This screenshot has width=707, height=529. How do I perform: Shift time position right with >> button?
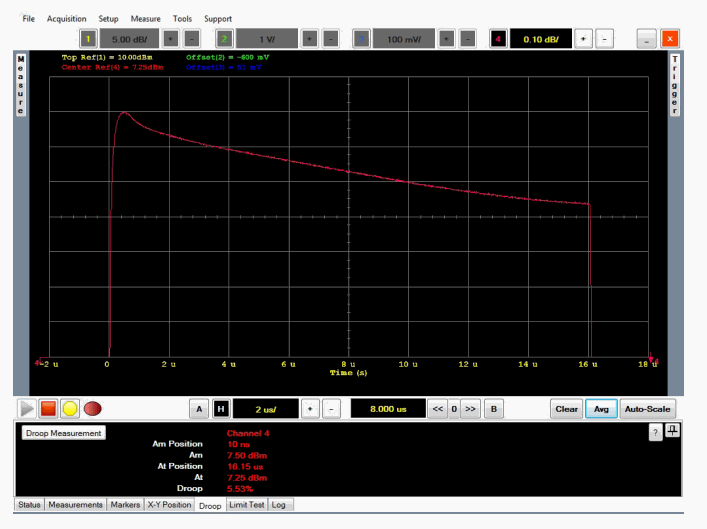pos(471,409)
